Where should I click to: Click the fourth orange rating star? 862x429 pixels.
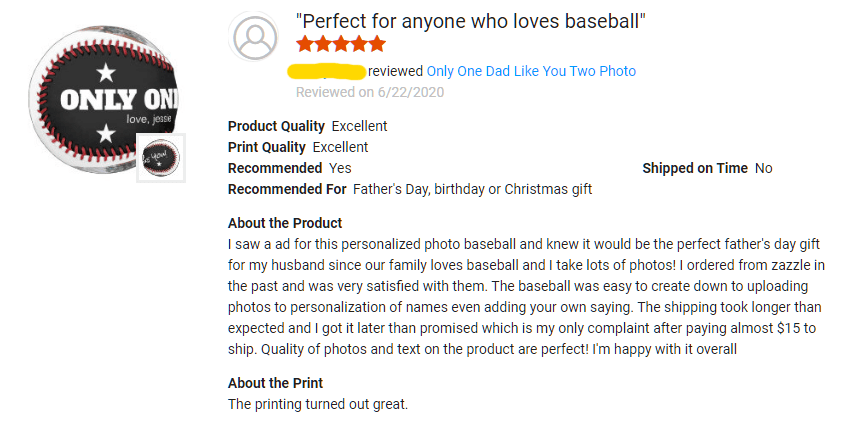359,44
